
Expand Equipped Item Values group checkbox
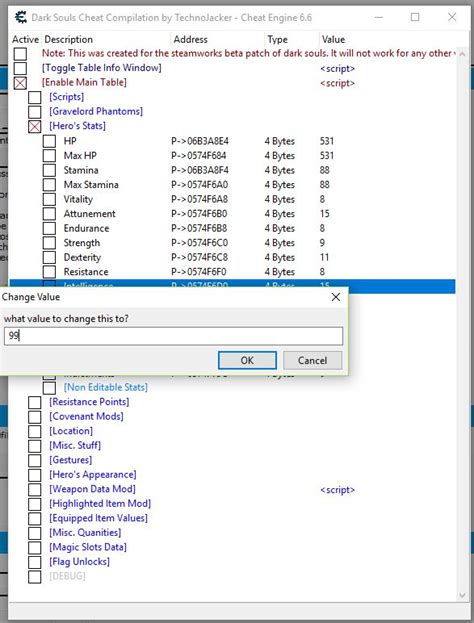coord(35,519)
